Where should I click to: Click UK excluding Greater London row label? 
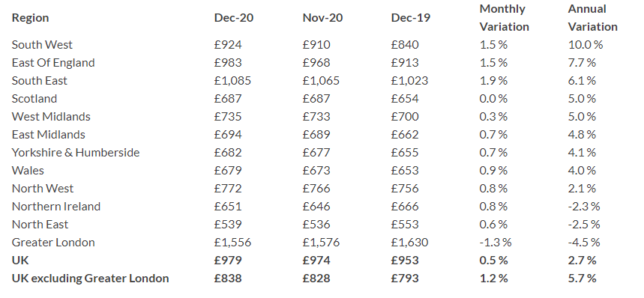tap(91, 279)
